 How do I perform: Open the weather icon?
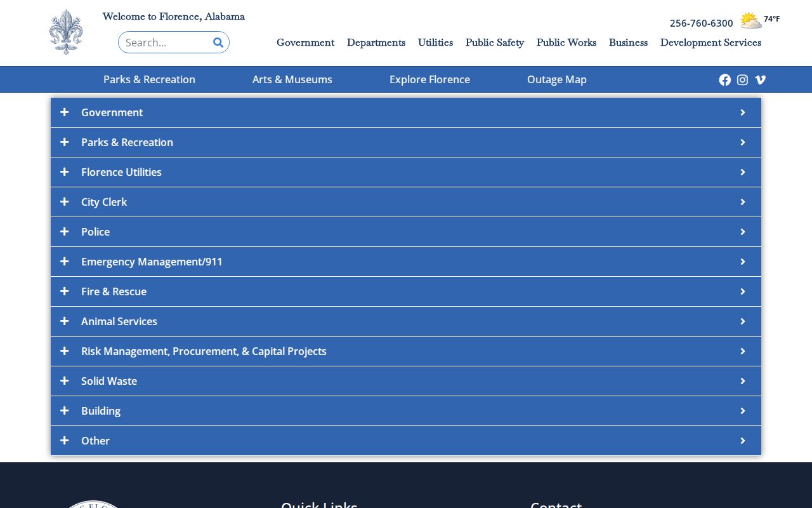coord(751,21)
